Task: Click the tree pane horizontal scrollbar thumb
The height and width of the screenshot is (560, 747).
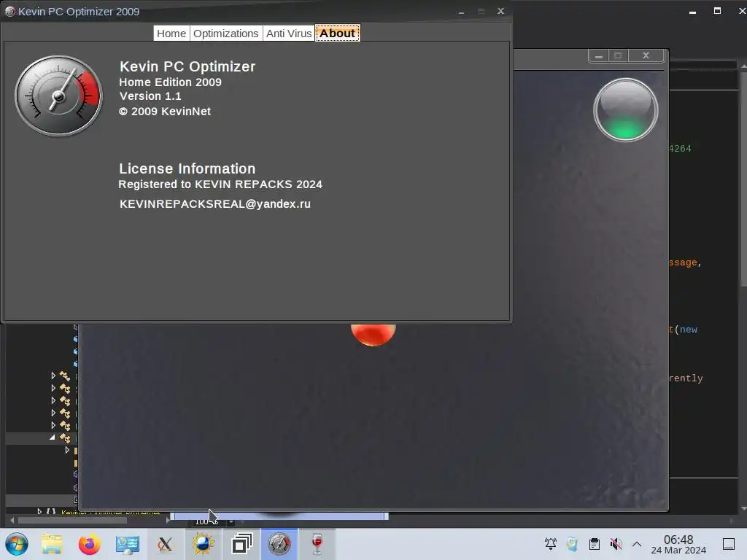Action: tap(72, 521)
